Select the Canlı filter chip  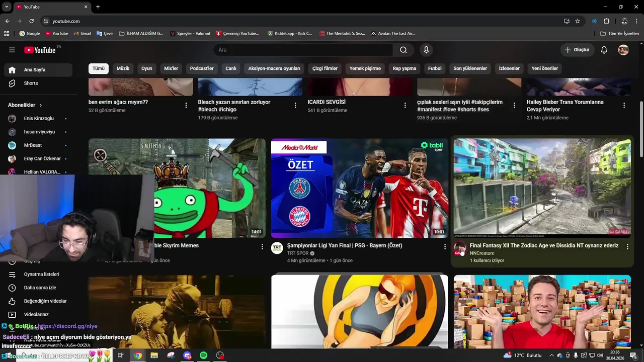[231, 68]
